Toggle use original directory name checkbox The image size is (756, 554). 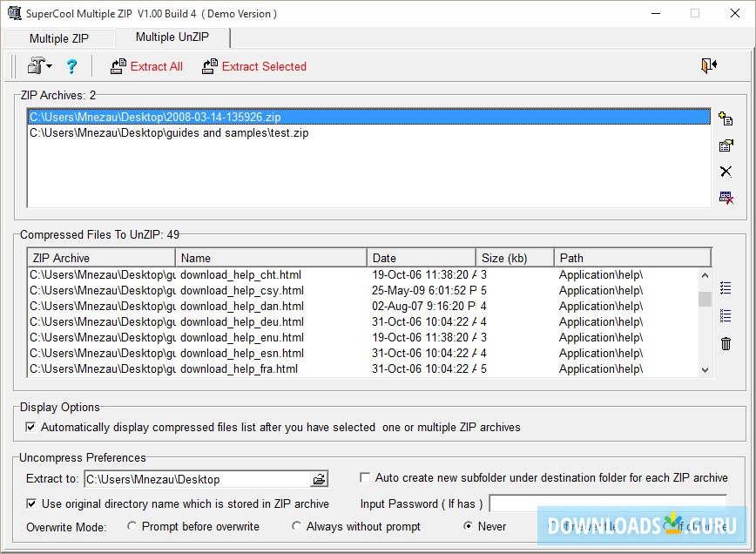(31, 503)
